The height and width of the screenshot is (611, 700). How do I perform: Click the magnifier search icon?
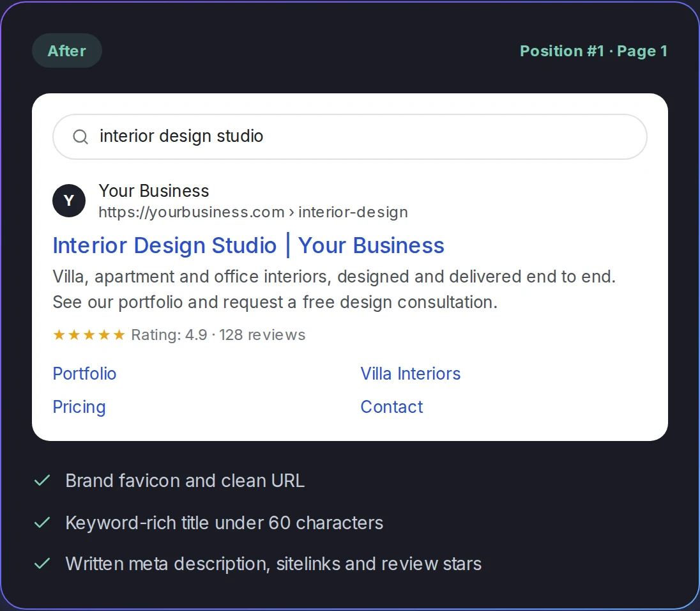point(80,137)
